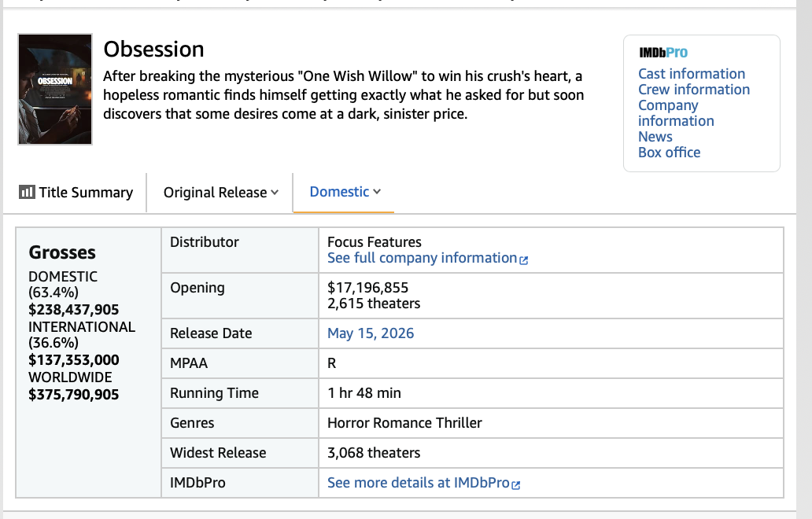Click the chevron next to Domestic
The height and width of the screenshot is (519, 812).
pyautogui.click(x=377, y=191)
